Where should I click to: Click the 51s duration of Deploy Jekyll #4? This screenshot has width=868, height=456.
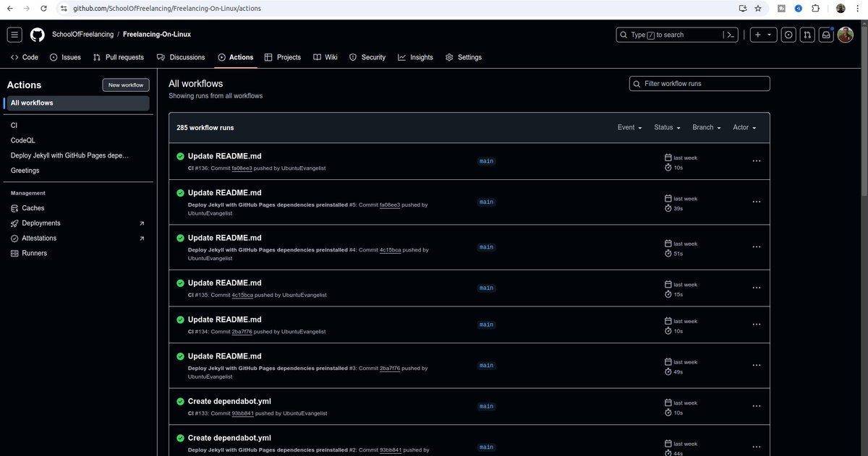tap(678, 254)
